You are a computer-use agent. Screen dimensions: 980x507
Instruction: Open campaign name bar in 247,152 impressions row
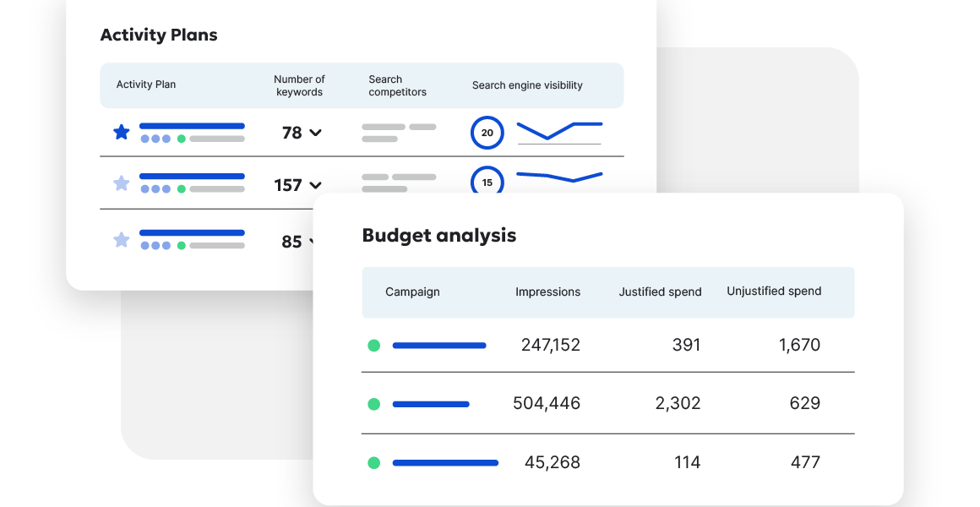[438, 346]
